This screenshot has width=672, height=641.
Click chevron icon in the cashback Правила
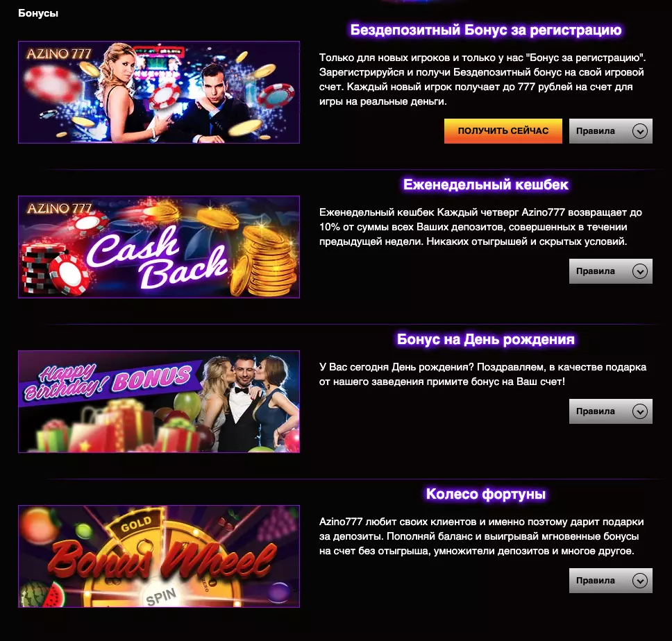click(x=640, y=271)
